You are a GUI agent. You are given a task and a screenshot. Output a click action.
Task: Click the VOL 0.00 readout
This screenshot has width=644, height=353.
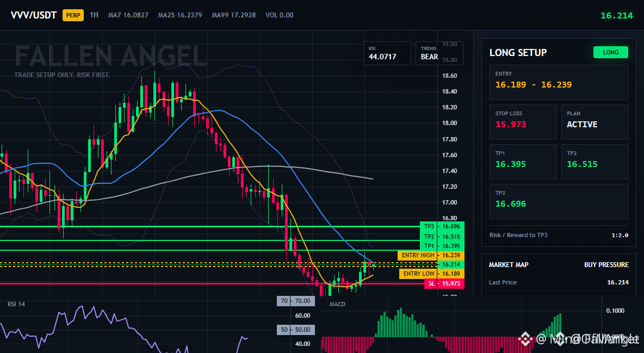coord(279,15)
